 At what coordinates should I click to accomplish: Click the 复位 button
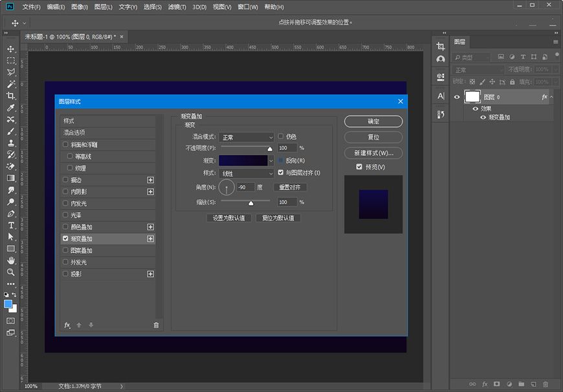pos(373,137)
